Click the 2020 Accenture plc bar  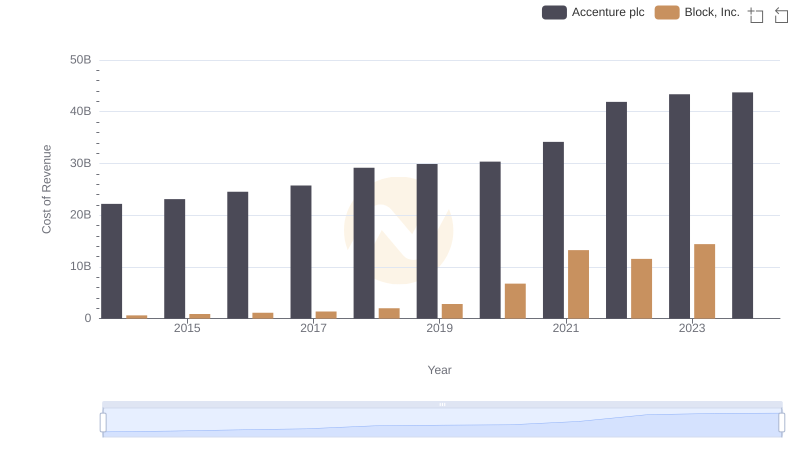pos(490,240)
